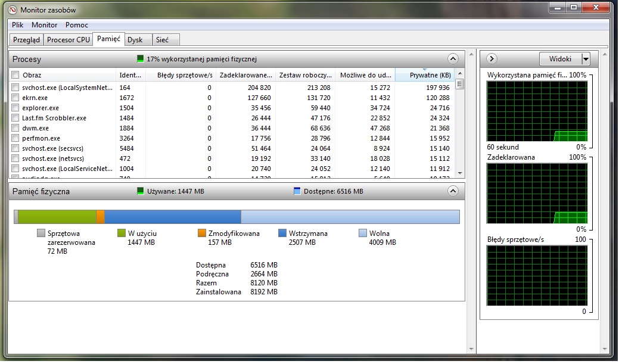
Task: Click the 17% wykorzystanej pamięci fizycznej text
Action: coord(202,59)
